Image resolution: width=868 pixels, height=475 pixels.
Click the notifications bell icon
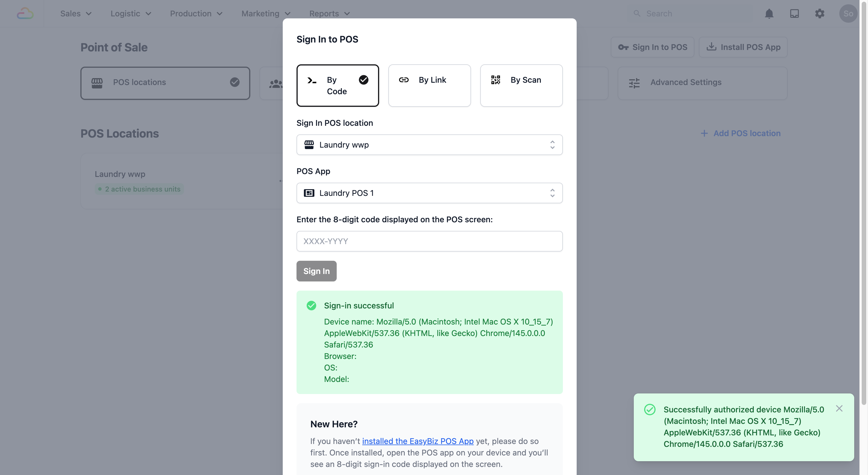[769, 13]
